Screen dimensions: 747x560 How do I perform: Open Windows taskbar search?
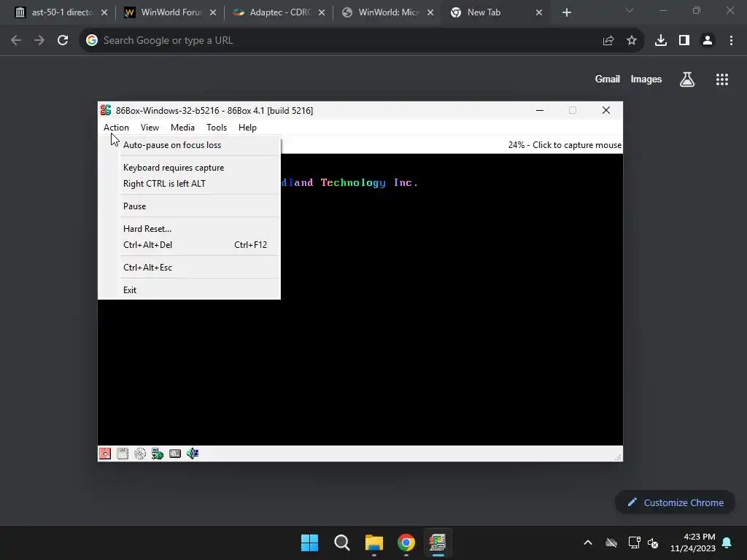pyautogui.click(x=342, y=542)
